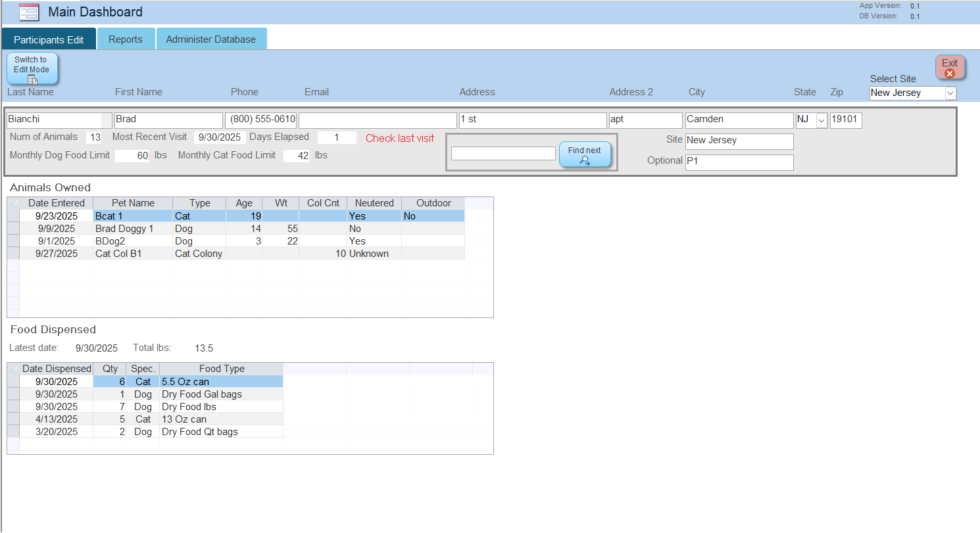Select the Cat Col B1 pet name cell

[x=133, y=254]
